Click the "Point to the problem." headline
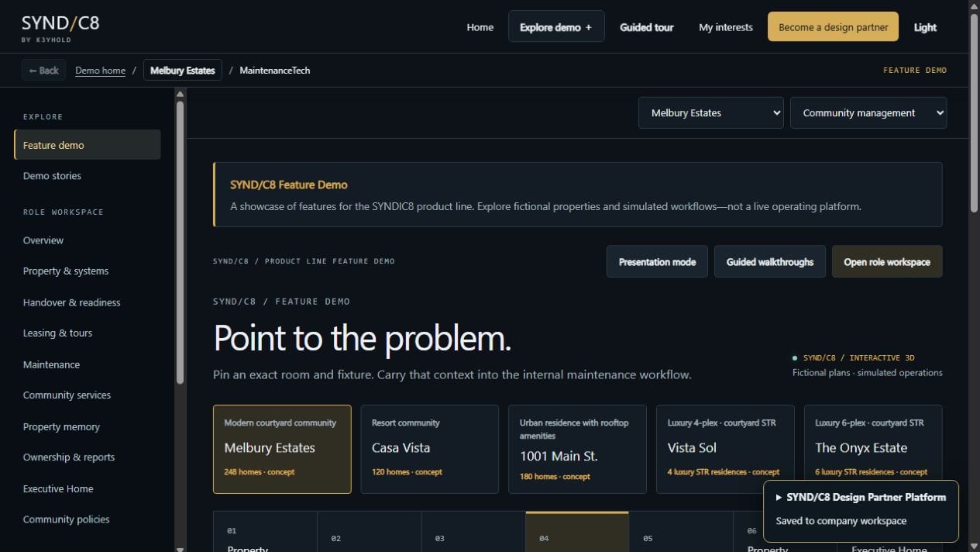The width and height of the screenshot is (980, 552). (362, 339)
